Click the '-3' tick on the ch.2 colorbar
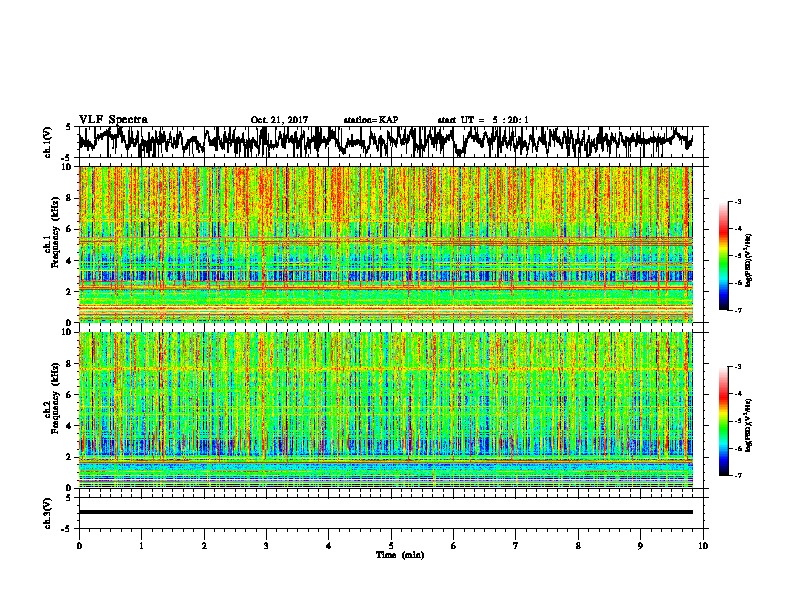Viewport: 792px width, 612px height. (x=738, y=367)
